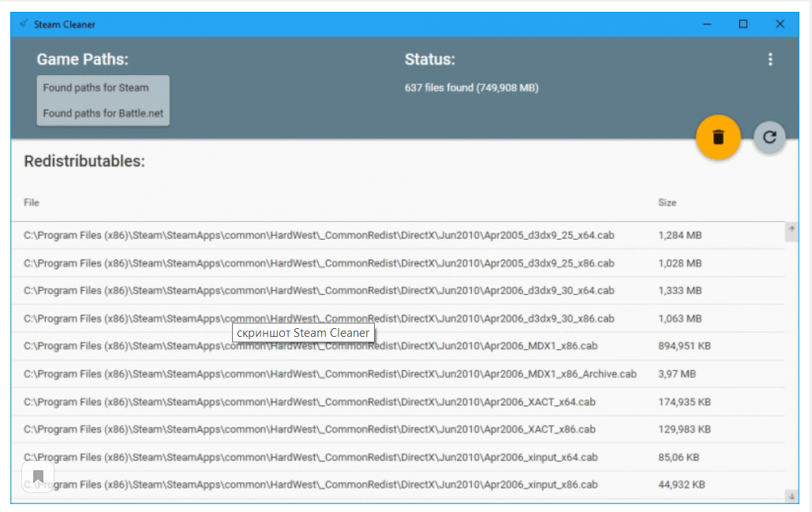Screen dimensions: 812x512
Task: Close the Steam Cleaner window
Action: (780, 24)
